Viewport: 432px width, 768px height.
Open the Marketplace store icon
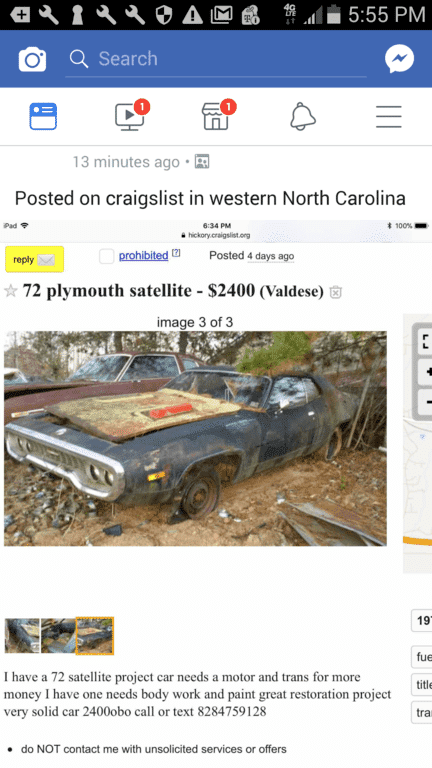click(217, 116)
